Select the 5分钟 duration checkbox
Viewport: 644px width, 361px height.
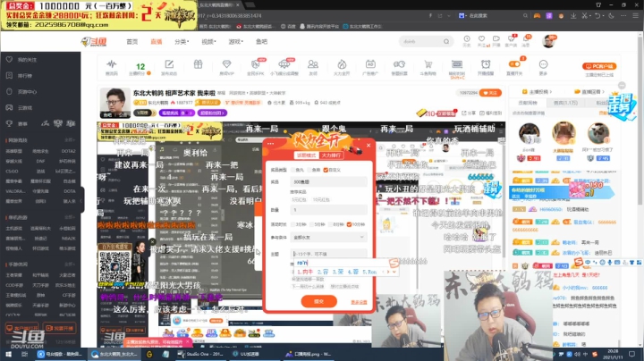(x=312, y=224)
